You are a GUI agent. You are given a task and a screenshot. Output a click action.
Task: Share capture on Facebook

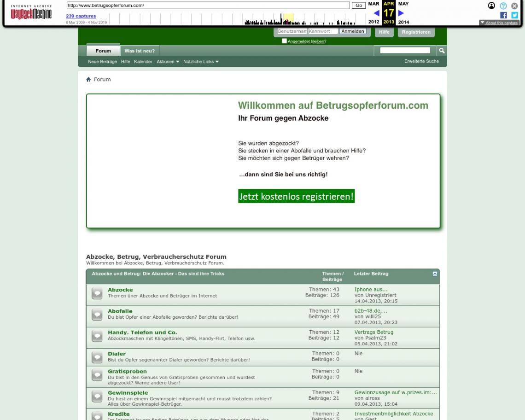pos(503,15)
